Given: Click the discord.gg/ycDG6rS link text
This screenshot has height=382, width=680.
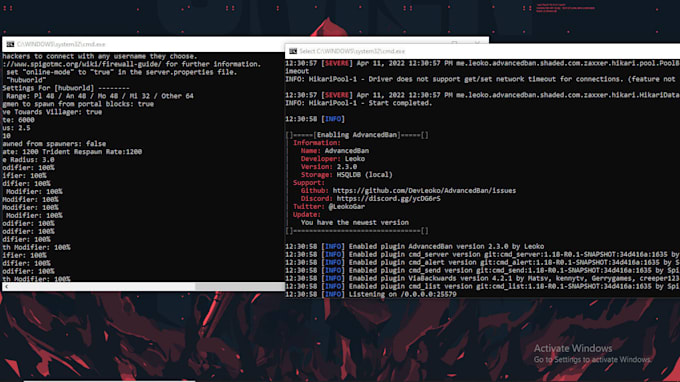Looking at the screenshot, I should (389, 199).
